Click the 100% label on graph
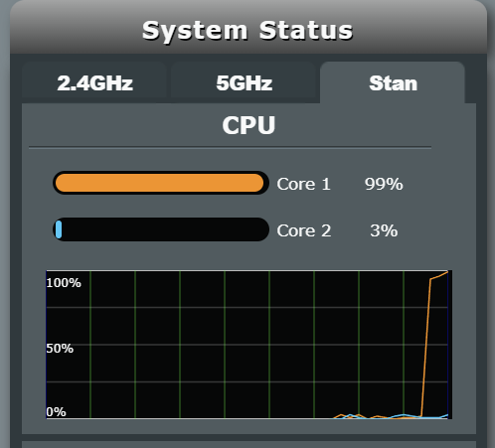This screenshot has height=448, width=495. click(64, 283)
